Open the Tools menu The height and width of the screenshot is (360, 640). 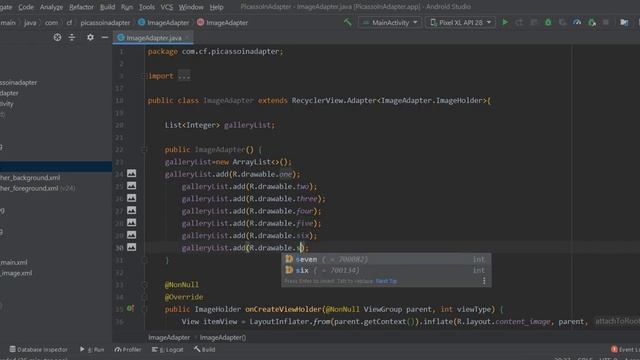pos(147,7)
